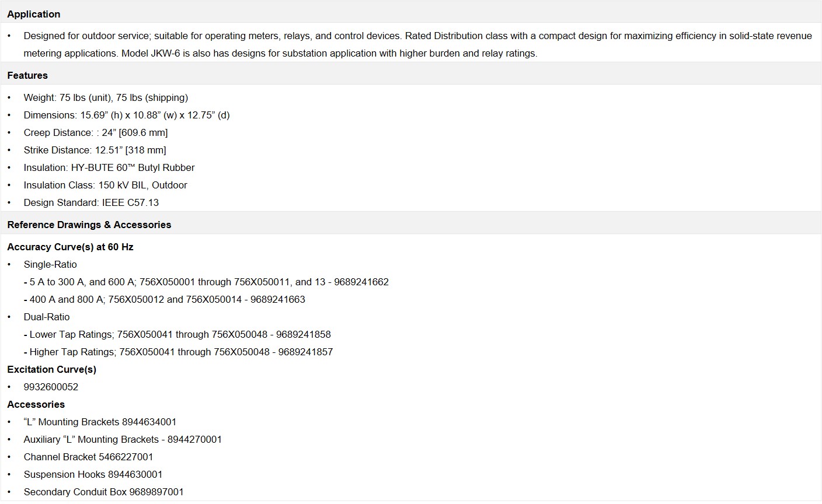This screenshot has width=822, height=504.
Task: Click Secondary Conduit Box 9689897001
Action: pos(103,492)
